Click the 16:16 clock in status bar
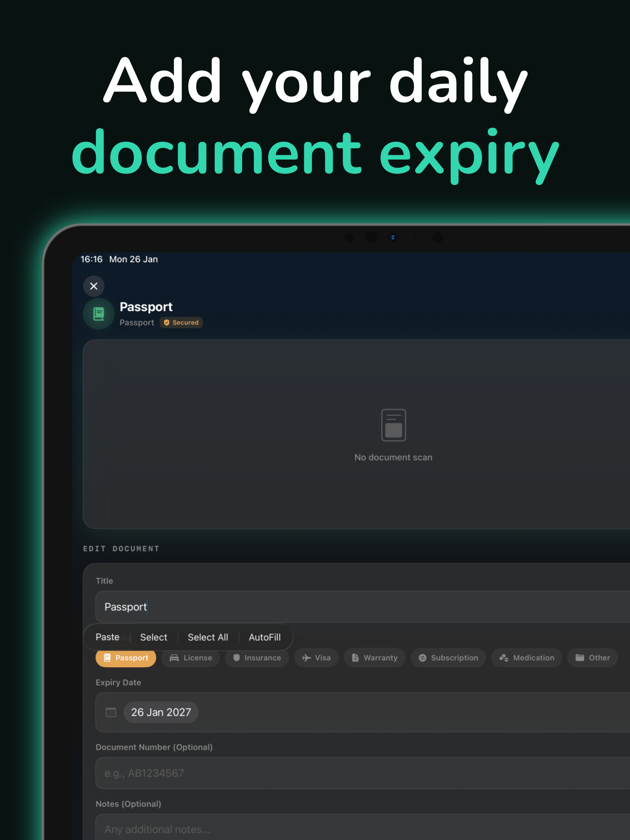Viewport: 630px width, 840px height. 92,259
